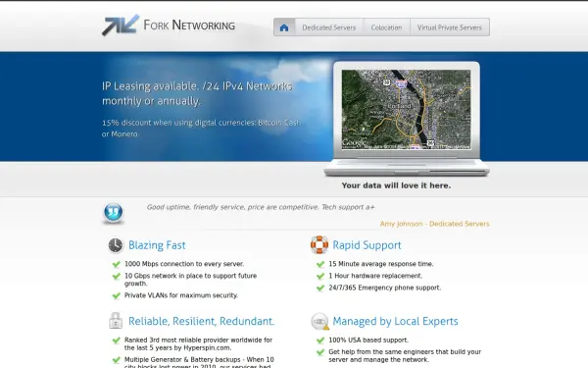Click the checkmark next to 24/7/365 Emergency phone support
Viewport: 588px width, 368px height.
[x=320, y=289]
